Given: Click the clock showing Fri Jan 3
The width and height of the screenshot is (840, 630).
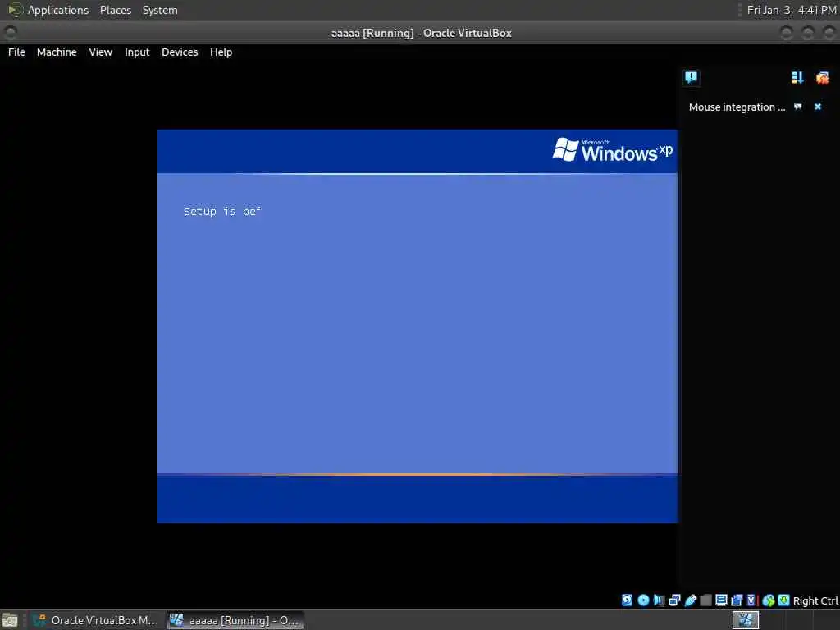Looking at the screenshot, I should click(792, 10).
